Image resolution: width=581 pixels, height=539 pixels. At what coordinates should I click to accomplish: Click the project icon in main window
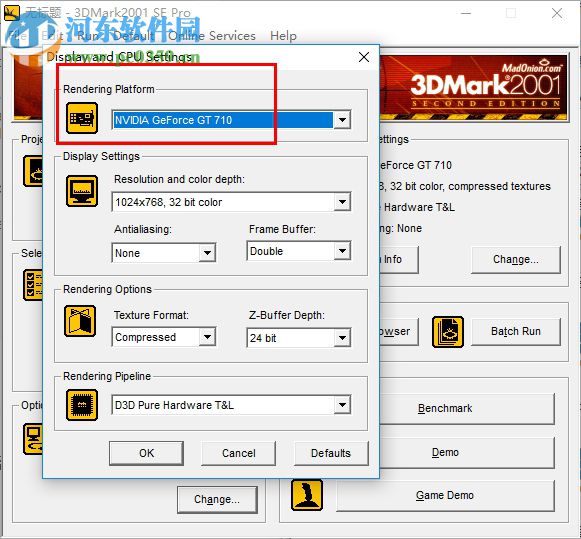33,171
